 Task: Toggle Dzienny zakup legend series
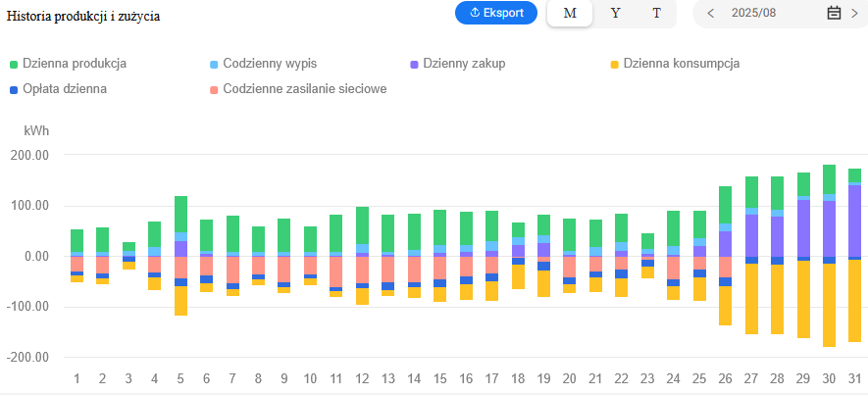click(x=463, y=64)
